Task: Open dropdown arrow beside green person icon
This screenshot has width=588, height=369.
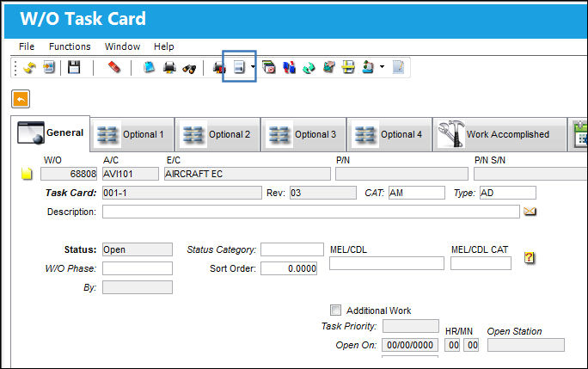Action: tap(383, 67)
